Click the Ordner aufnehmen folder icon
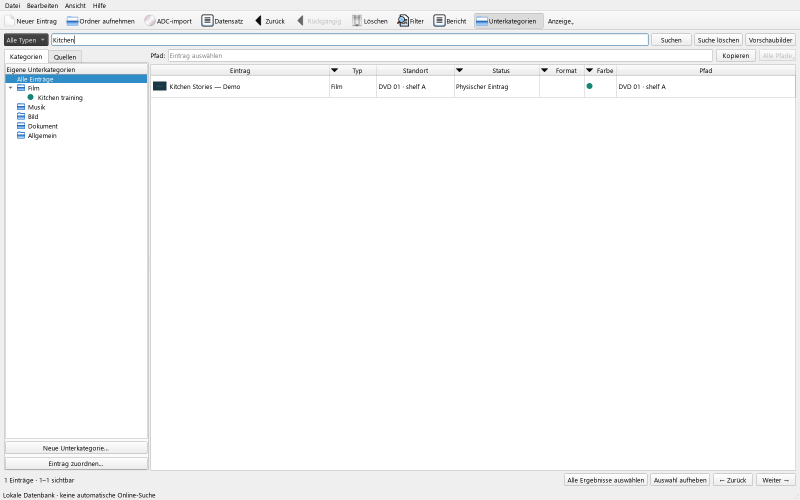 (x=72, y=21)
